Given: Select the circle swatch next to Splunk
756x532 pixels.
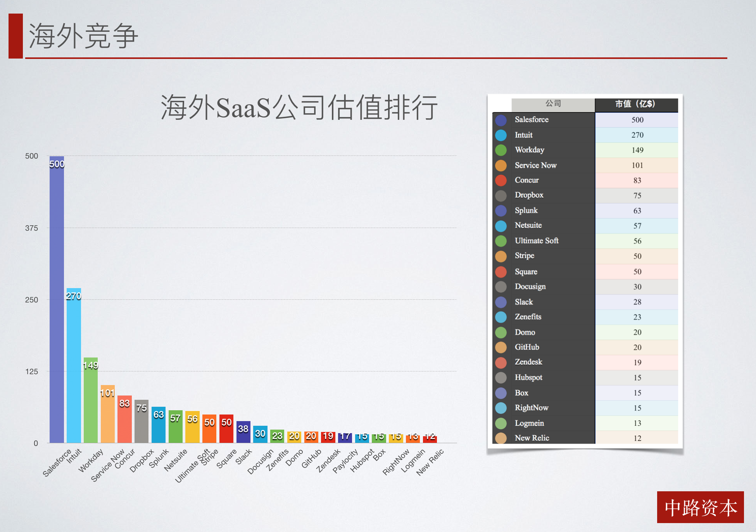Looking at the screenshot, I should tap(501, 211).
